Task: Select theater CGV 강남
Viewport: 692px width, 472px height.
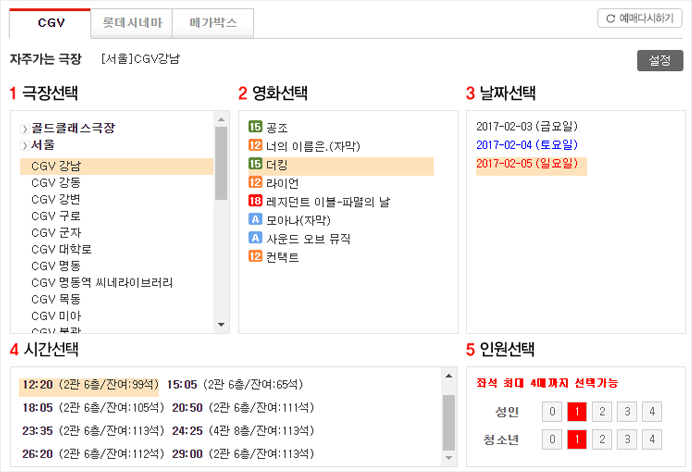Action: [x=117, y=166]
